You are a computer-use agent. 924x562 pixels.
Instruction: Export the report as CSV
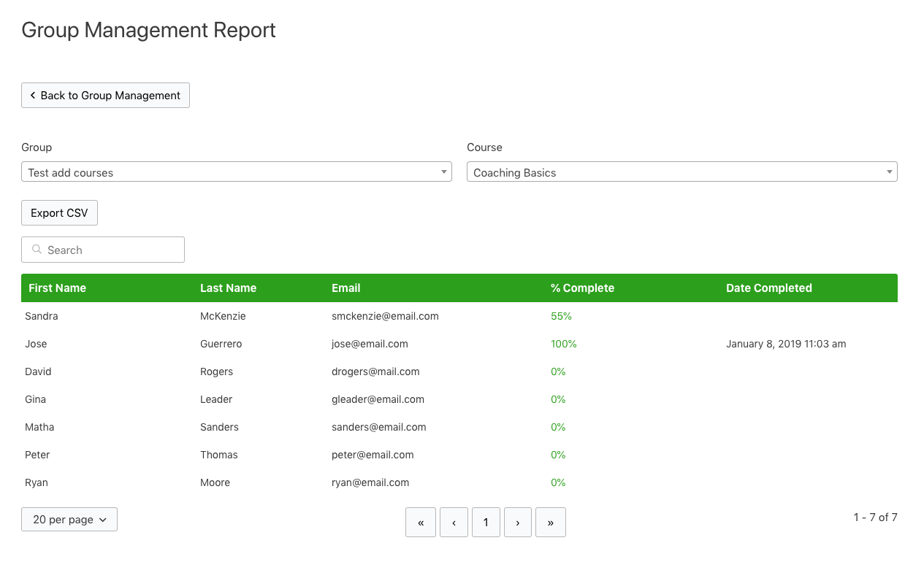pyautogui.click(x=59, y=213)
